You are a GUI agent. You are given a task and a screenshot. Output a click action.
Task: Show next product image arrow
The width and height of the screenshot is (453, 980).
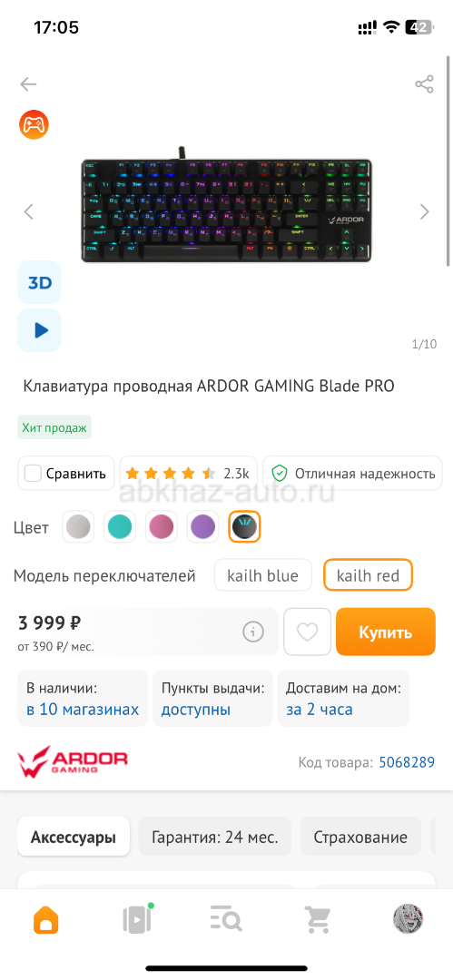click(x=425, y=211)
